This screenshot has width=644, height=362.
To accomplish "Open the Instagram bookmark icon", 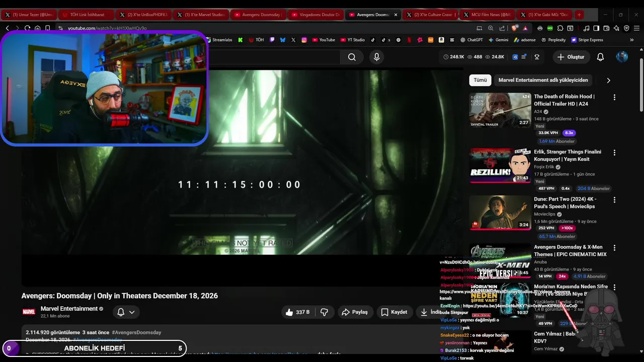I will (304, 40).
